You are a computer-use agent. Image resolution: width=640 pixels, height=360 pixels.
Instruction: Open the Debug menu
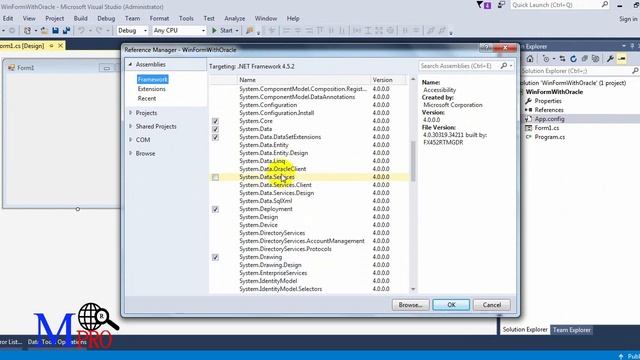pyautogui.click(x=106, y=18)
